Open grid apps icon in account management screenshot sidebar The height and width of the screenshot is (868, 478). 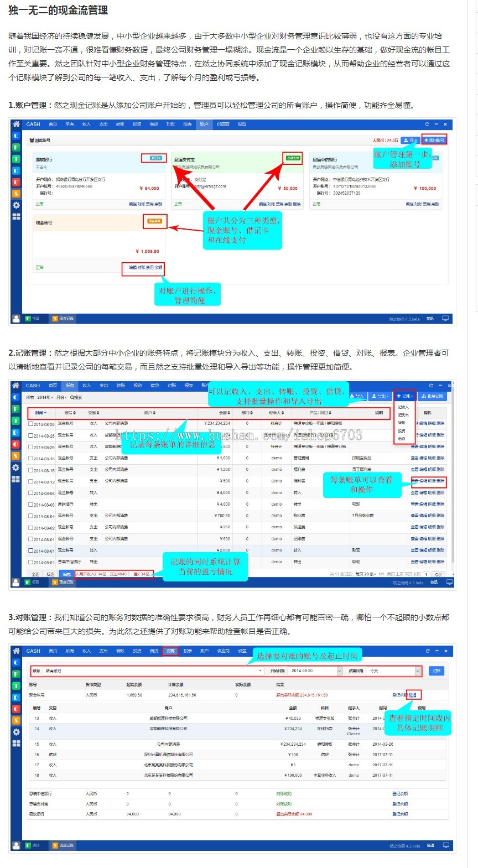click(16, 216)
